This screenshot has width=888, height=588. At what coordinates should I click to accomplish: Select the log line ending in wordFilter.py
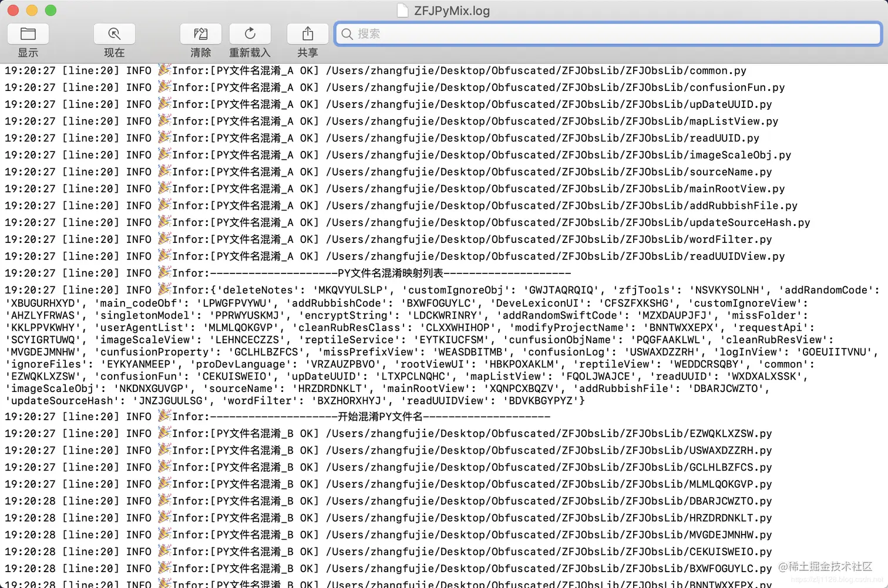tap(388, 240)
